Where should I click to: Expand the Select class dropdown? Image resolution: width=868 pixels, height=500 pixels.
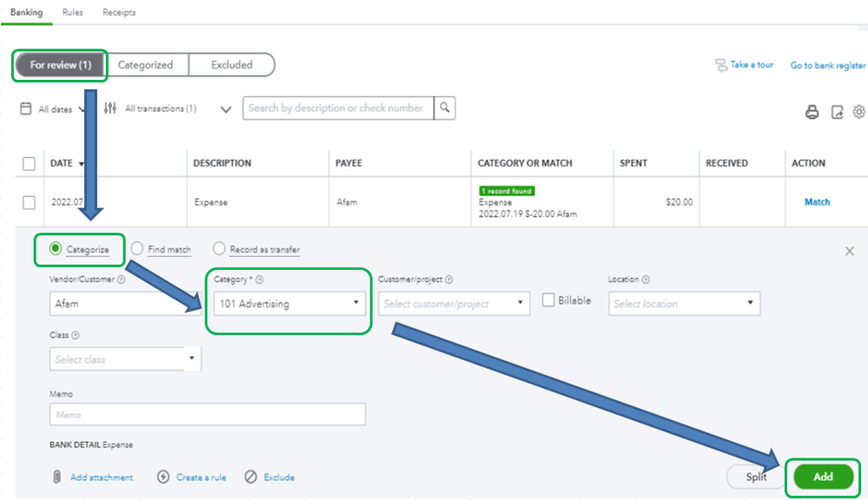(x=125, y=359)
